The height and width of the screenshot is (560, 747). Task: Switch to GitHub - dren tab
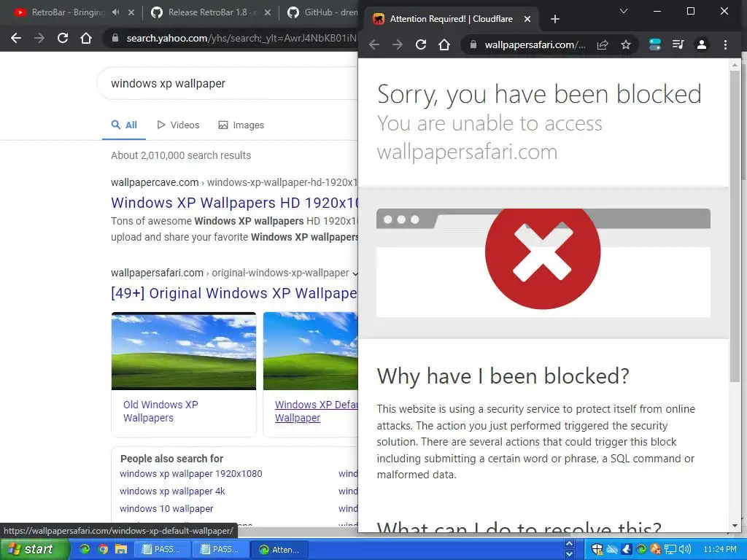322,12
